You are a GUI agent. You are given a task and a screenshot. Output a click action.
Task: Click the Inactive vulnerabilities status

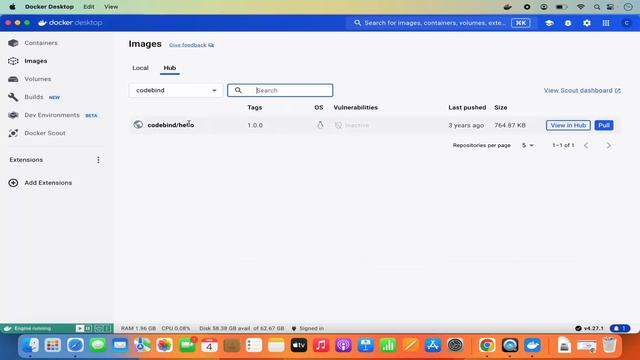[x=352, y=125]
